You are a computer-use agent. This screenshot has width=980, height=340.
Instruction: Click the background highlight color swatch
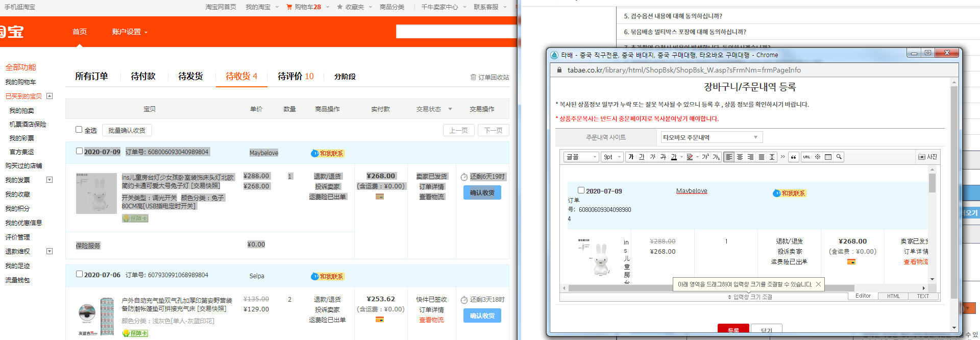(690, 157)
